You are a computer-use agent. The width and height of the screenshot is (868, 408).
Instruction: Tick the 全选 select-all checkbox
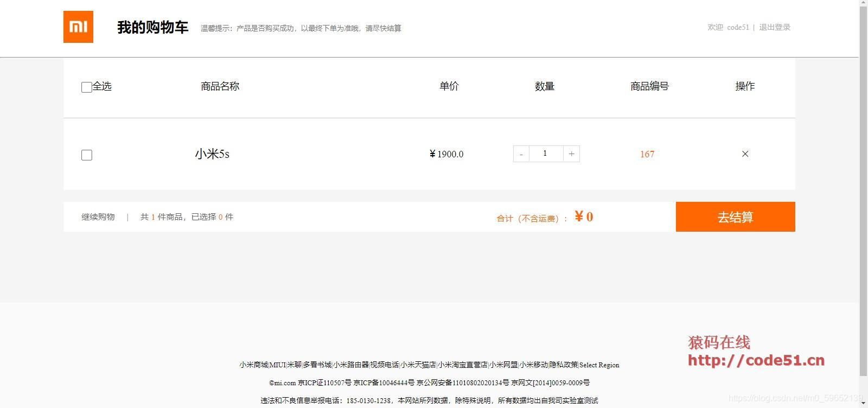pyautogui.click(x=86, y=87)
